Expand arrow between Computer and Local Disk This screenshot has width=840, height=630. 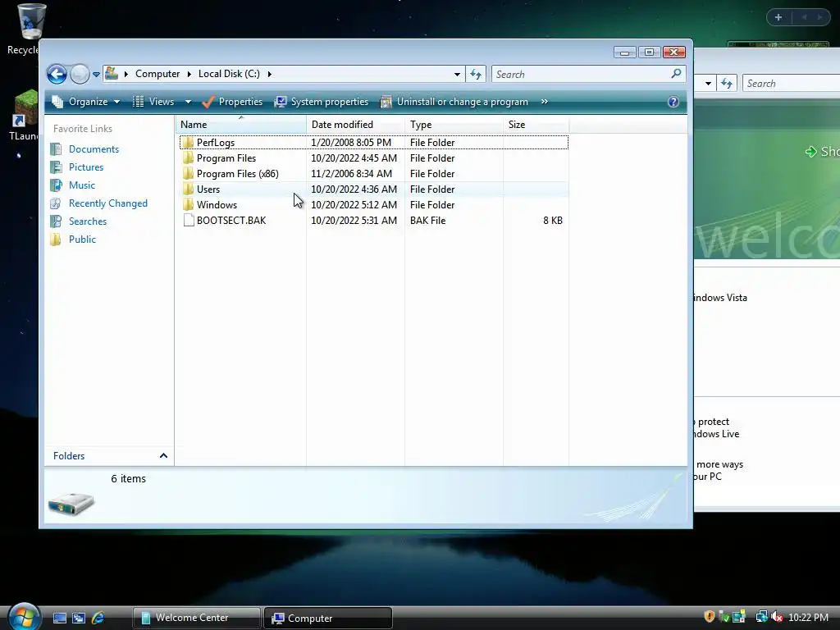pos(189,74)
